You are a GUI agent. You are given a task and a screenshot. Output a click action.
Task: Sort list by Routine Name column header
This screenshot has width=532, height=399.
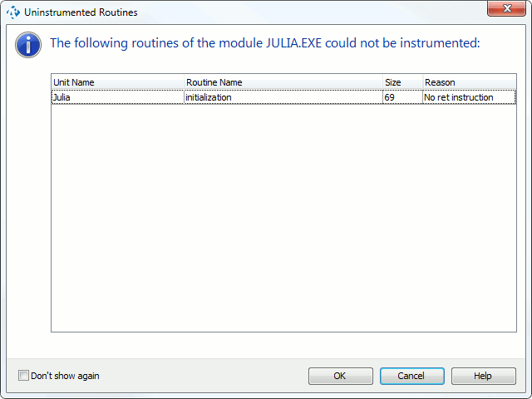click(283, 82)
